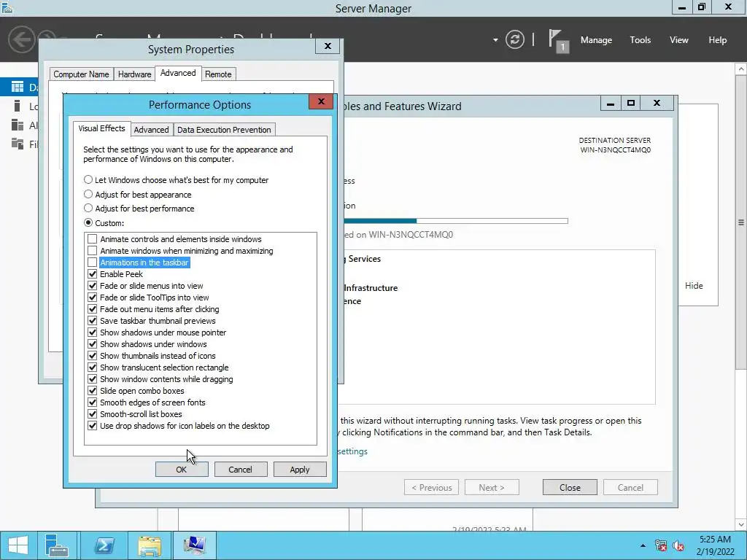747x560 pixels.
Task: Launch Server Manager from the taskbar
Action: [x=57, y=545]
